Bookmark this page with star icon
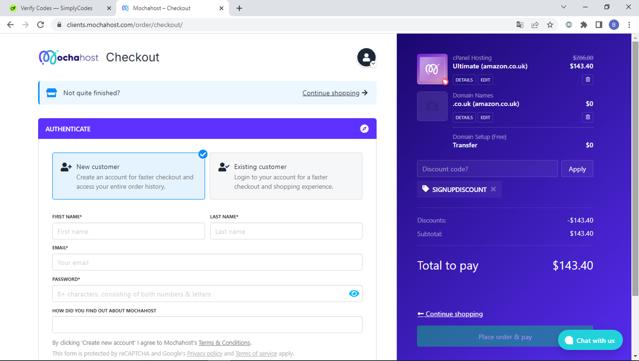Viewport: 639px width, 361px height. click(x=550, y=25)
